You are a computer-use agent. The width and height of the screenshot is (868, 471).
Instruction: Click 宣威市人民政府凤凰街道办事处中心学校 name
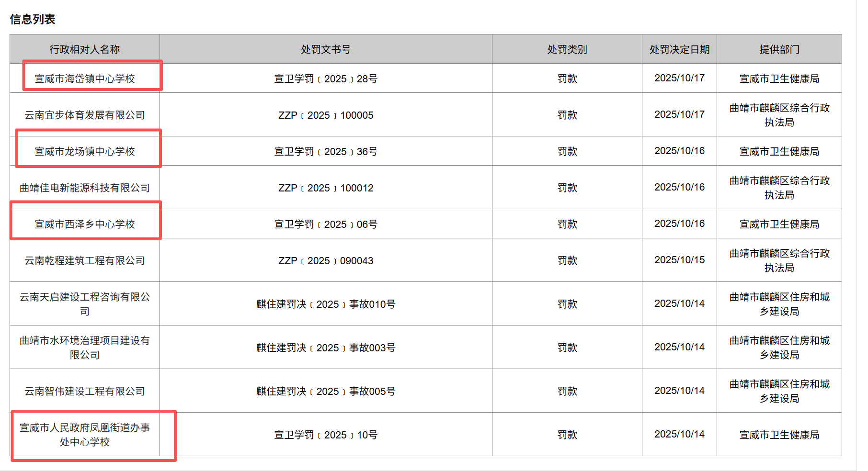coord(85,434)
